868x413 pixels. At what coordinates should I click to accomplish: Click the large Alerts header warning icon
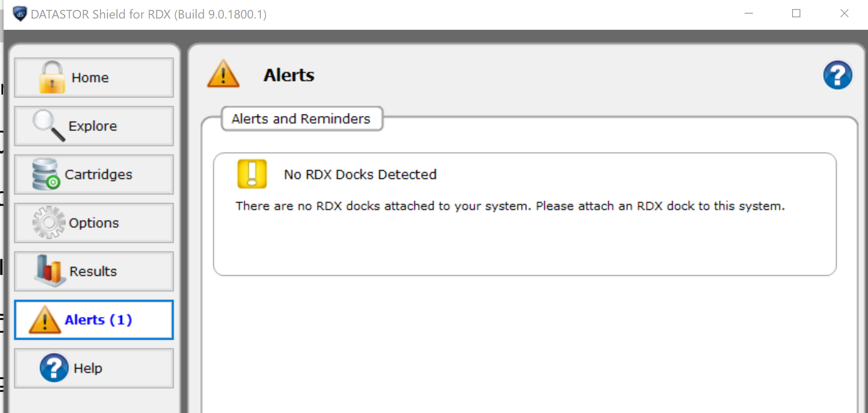click(223, 74)
